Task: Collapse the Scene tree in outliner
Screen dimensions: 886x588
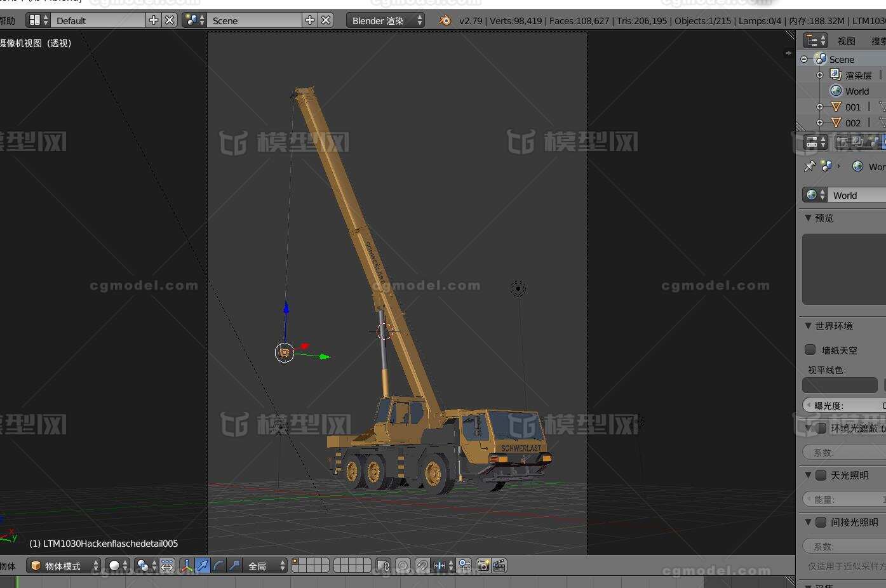Action: coord(804,59)
